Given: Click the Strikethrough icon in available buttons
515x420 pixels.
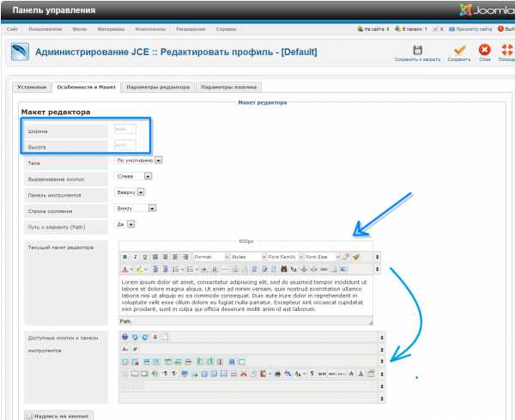Looking at the screenshot, I should 155,337.
